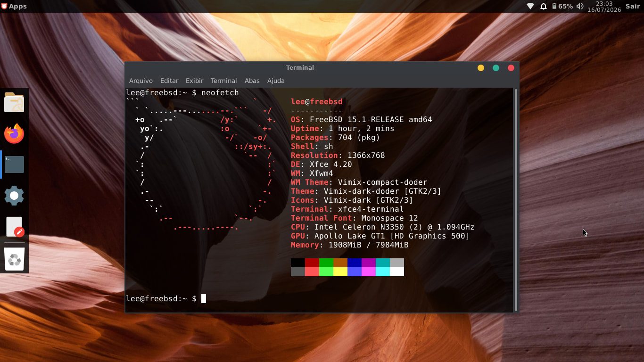Click 'Memory: 1908MiB / 7984MiB' line

350,245
